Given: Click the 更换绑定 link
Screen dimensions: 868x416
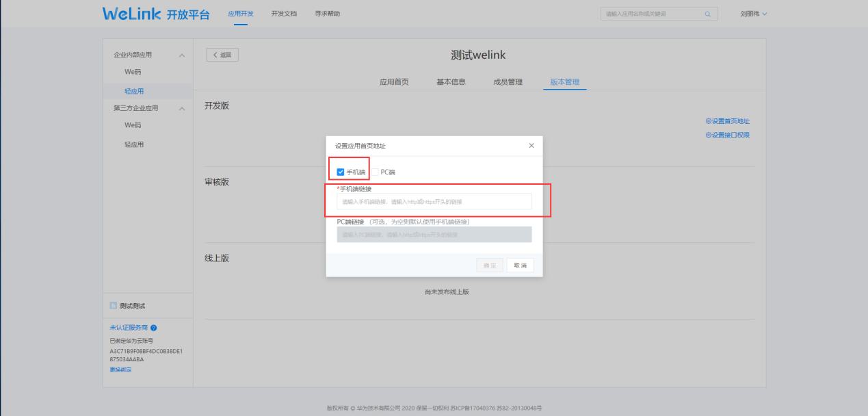Looking at the screenshot, I should tap(120, 369).
